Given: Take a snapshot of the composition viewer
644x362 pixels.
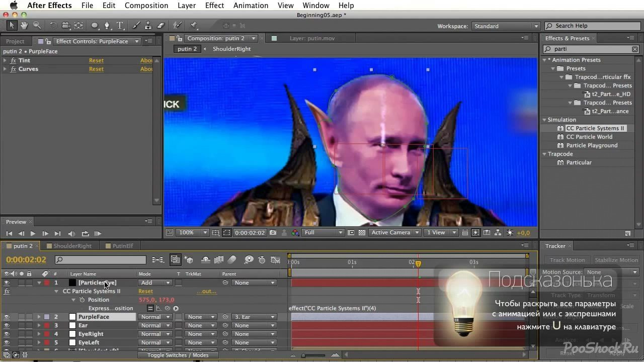Looking at the screenshot, I should coord(273,232).
